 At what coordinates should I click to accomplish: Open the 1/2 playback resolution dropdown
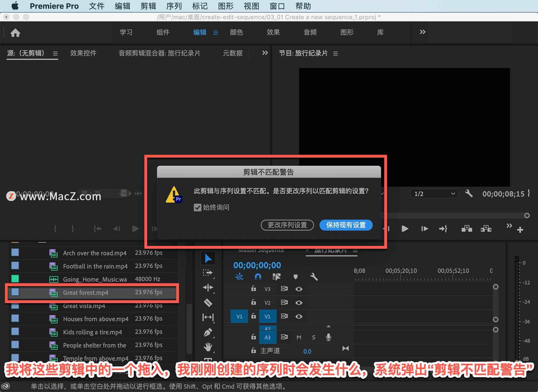pos(434,194)
